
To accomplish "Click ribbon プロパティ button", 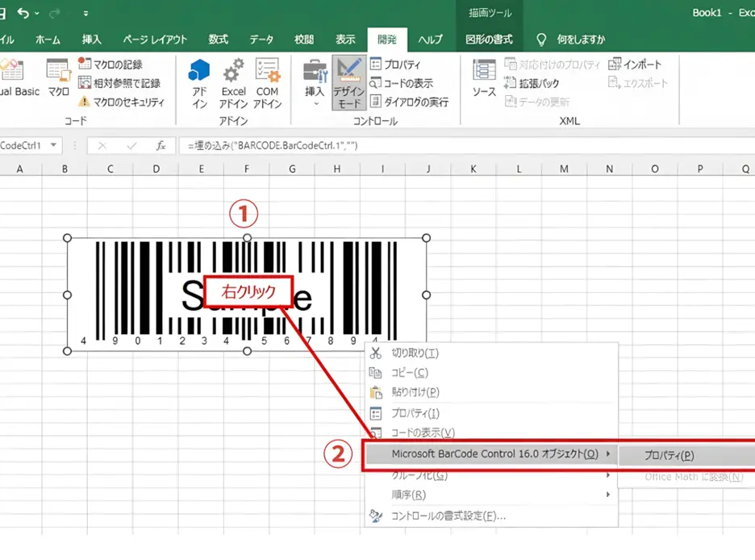I will pos(395,64).
